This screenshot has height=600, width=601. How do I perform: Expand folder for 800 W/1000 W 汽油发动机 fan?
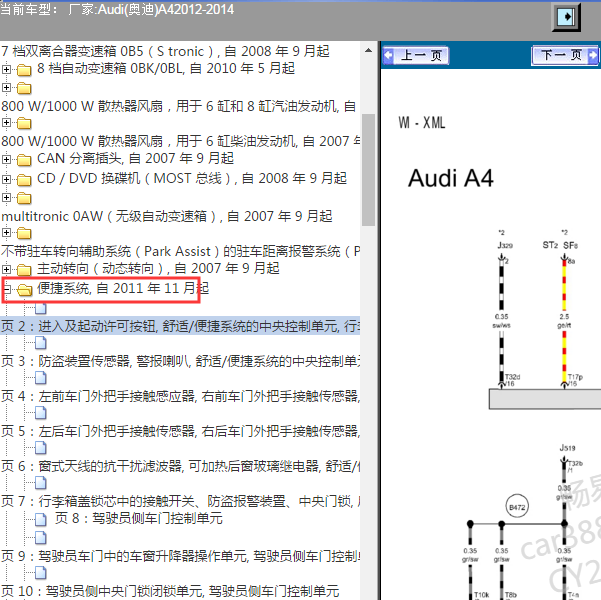[x=6, y=87]
